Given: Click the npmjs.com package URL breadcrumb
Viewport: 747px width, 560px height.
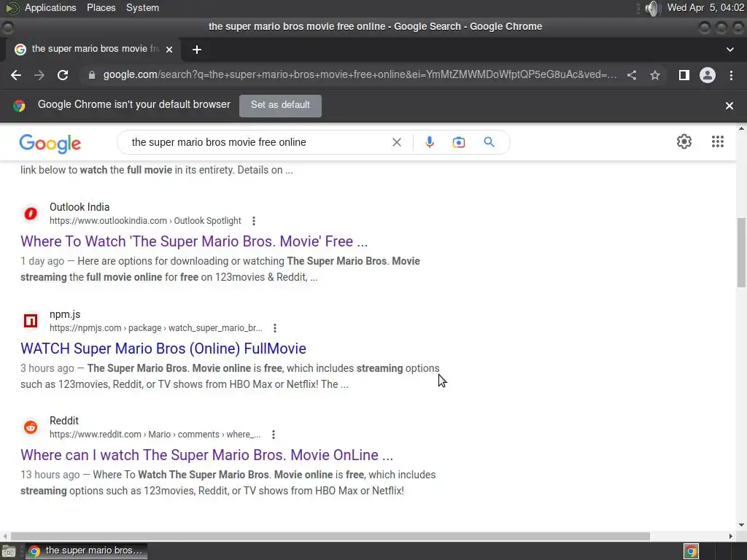Looking at the screenshot, I should pyautogui.click(x=156, y=328).
